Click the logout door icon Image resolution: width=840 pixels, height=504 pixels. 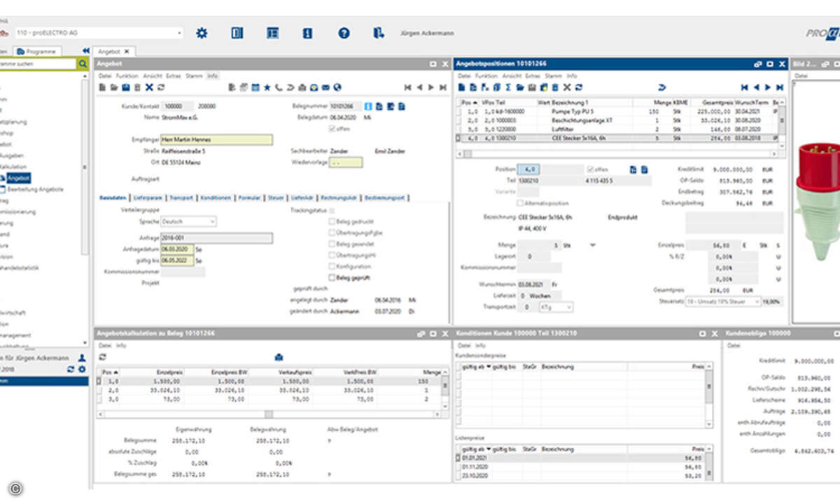click(x=379, y=33)
